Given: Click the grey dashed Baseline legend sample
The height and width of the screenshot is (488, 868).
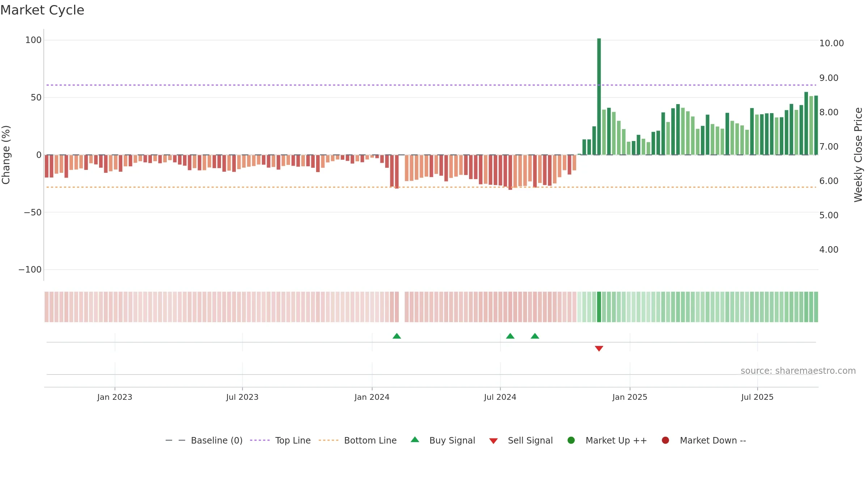Looking at the screenshot, I should click(175, 440).
